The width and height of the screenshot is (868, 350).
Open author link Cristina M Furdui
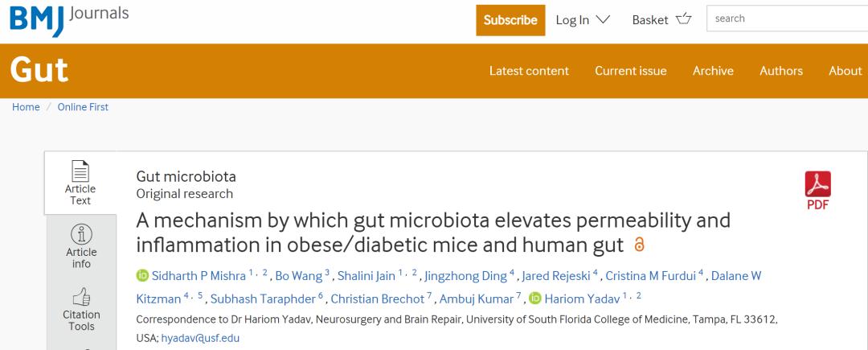coord(654,276)
